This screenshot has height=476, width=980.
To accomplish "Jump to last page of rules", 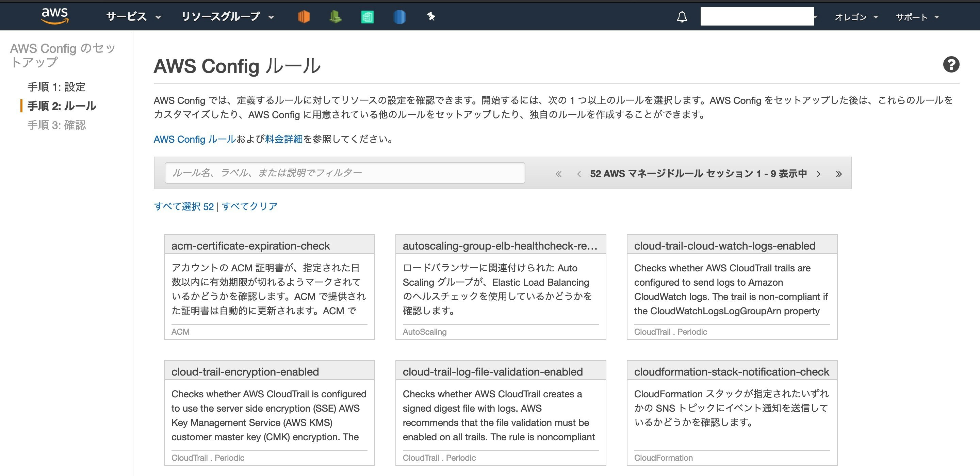I will 839,174.
